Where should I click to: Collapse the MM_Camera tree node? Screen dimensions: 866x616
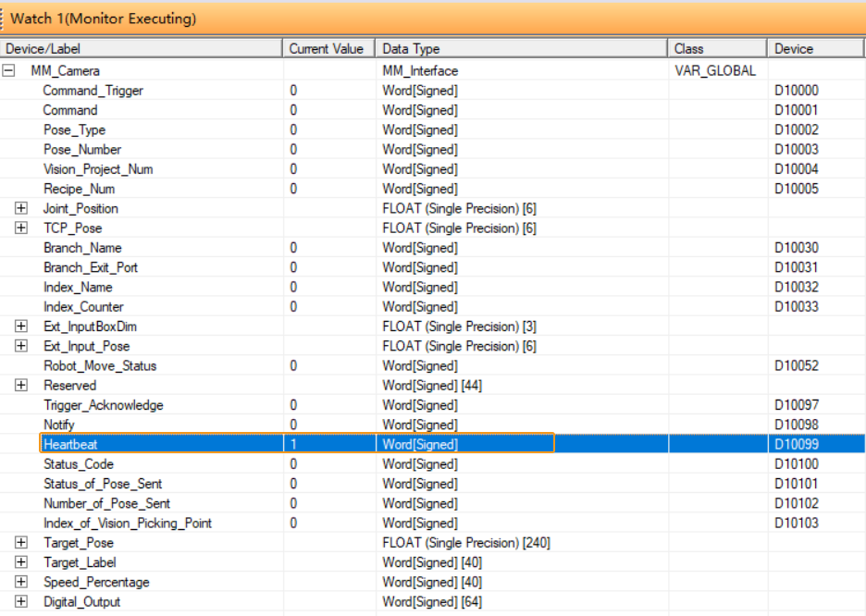tap(9, 70)
